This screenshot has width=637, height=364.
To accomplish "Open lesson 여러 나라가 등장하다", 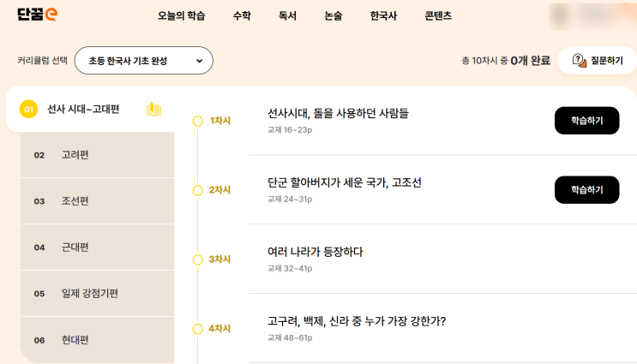I will click(x=315, y=252).
